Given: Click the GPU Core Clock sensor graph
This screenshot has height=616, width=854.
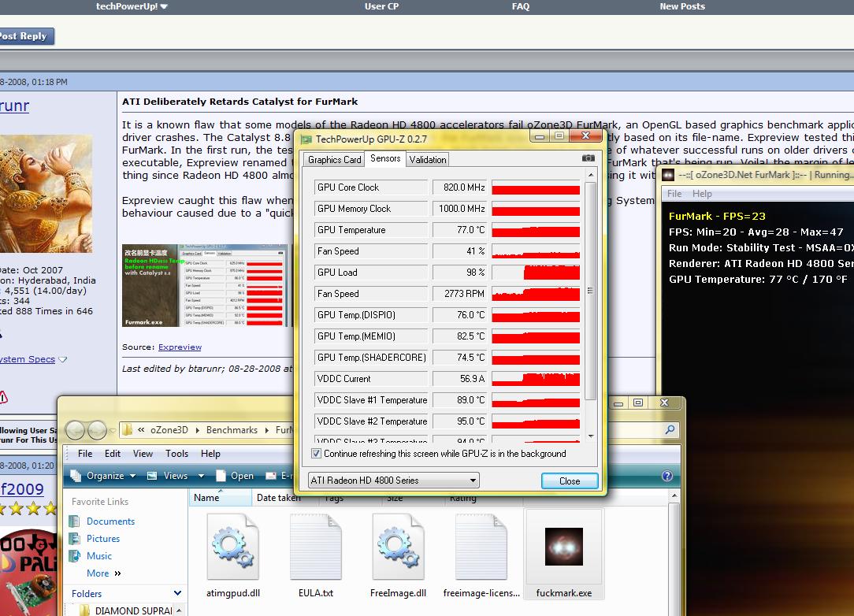Looking at the screenshot, I should 536,187.
